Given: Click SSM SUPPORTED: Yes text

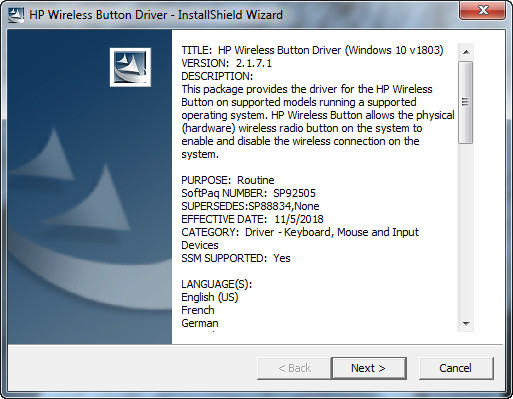Looking at the screenshot, I should point(236,258).
